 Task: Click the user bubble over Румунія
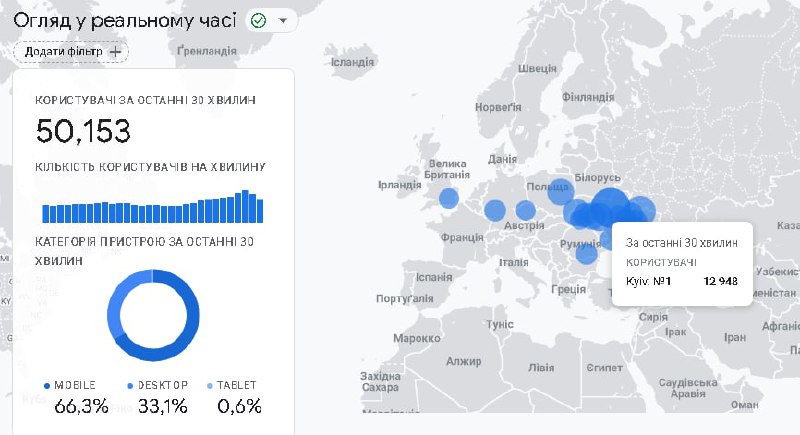point(587,254)
